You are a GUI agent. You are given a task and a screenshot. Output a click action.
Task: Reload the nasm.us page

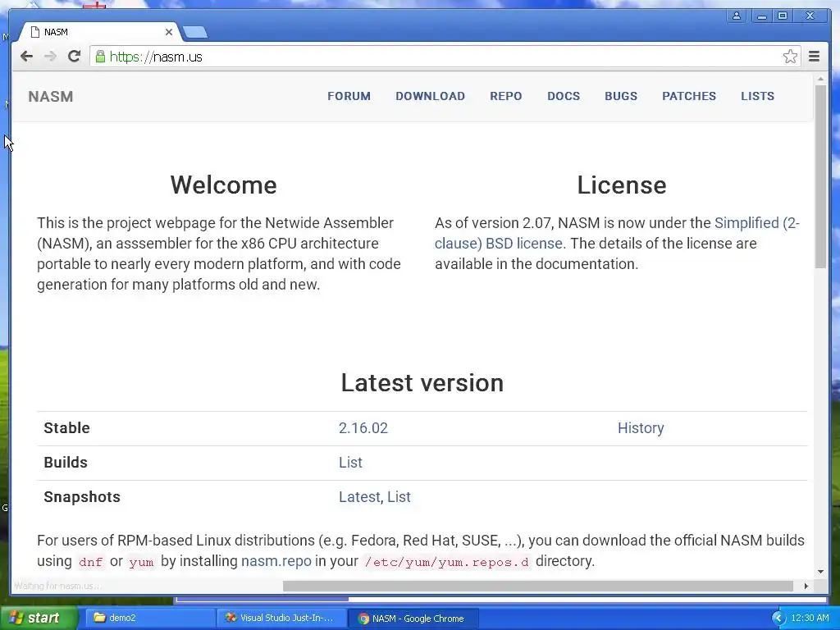click(x=74, y=57)
